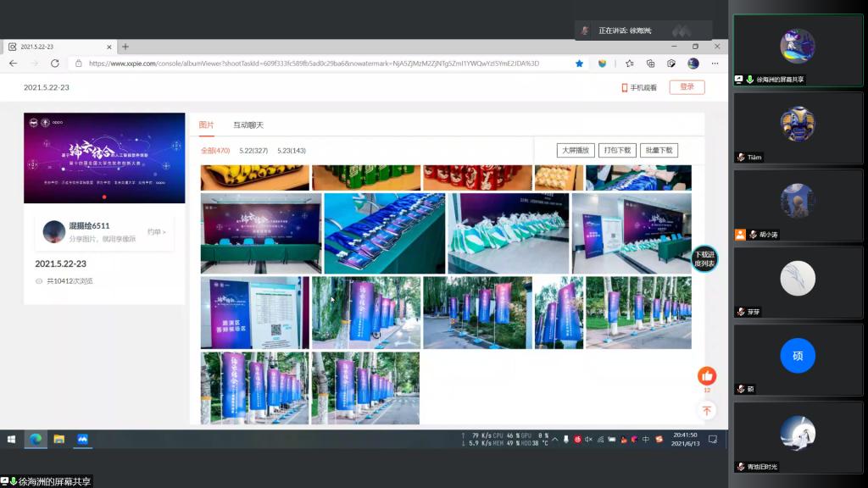Click the 登录 login button

point(687,87)
